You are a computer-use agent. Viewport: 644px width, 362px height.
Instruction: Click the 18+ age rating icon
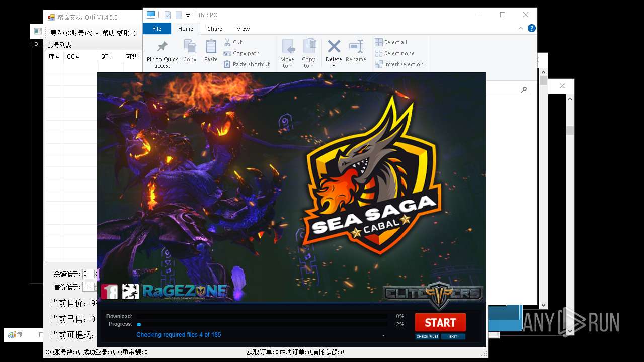point(109,292)
